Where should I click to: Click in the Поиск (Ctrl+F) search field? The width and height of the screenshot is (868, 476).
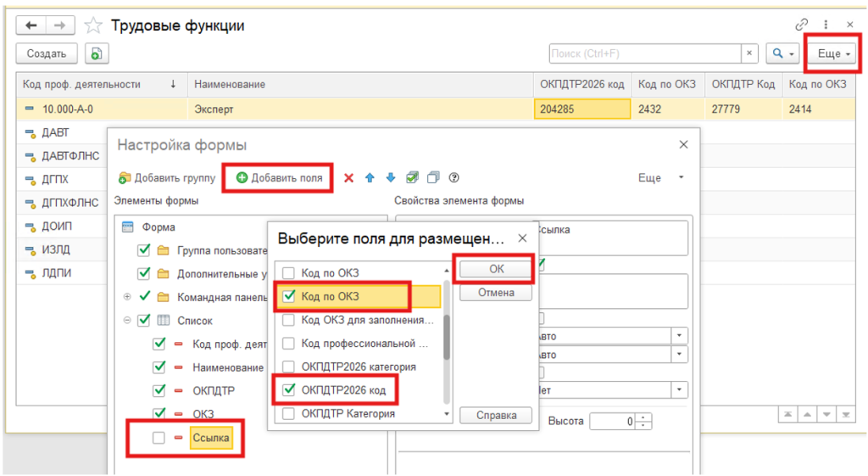point(644,53)
